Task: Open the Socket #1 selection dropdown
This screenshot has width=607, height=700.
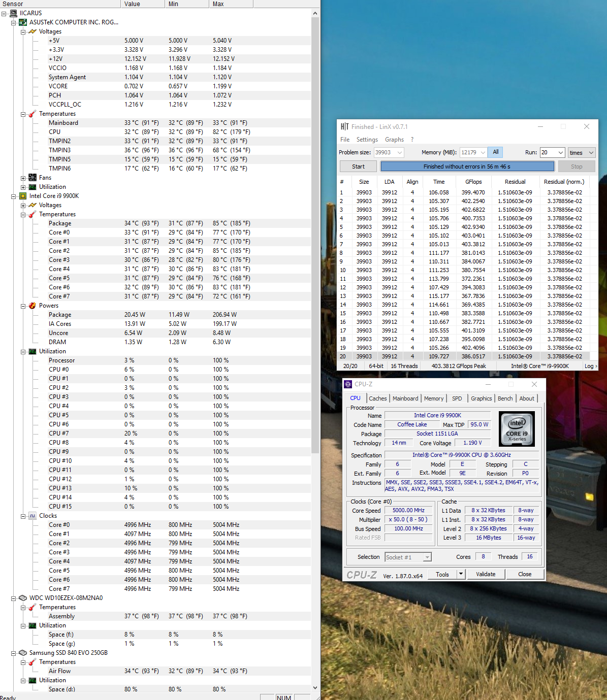Action: (x=428, y=557)
